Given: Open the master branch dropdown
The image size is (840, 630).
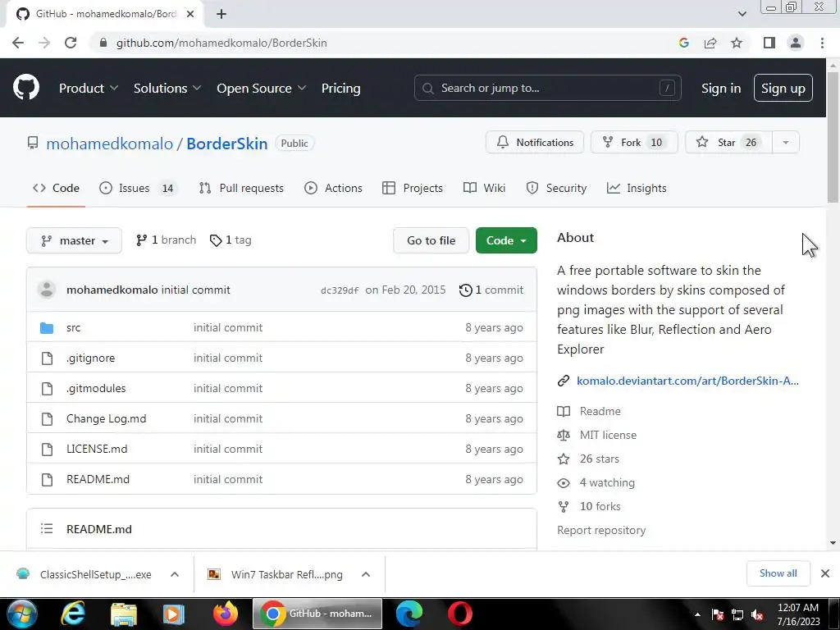Looking at the screenshot, I should [x=74, y=240].
